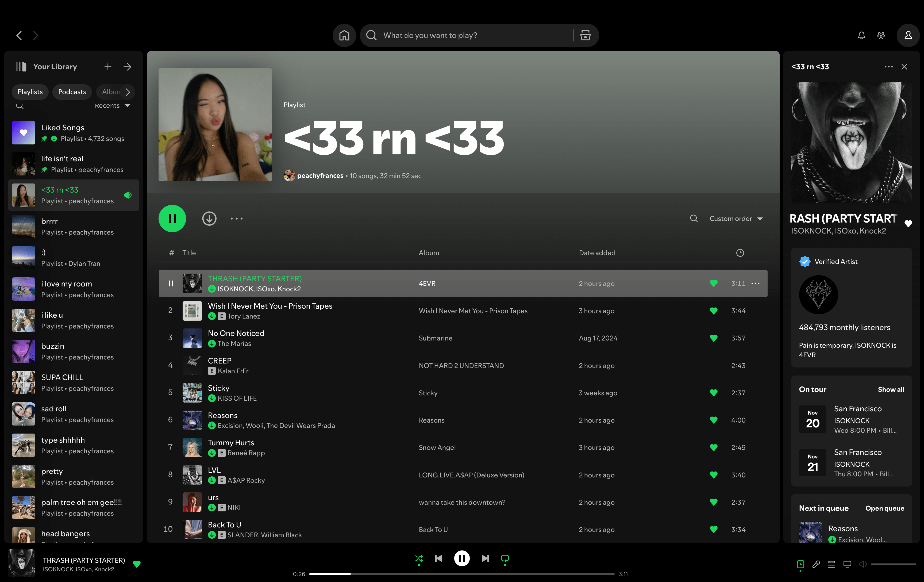
Task: Open the user profile icon
Action: (x=908, y=35)
